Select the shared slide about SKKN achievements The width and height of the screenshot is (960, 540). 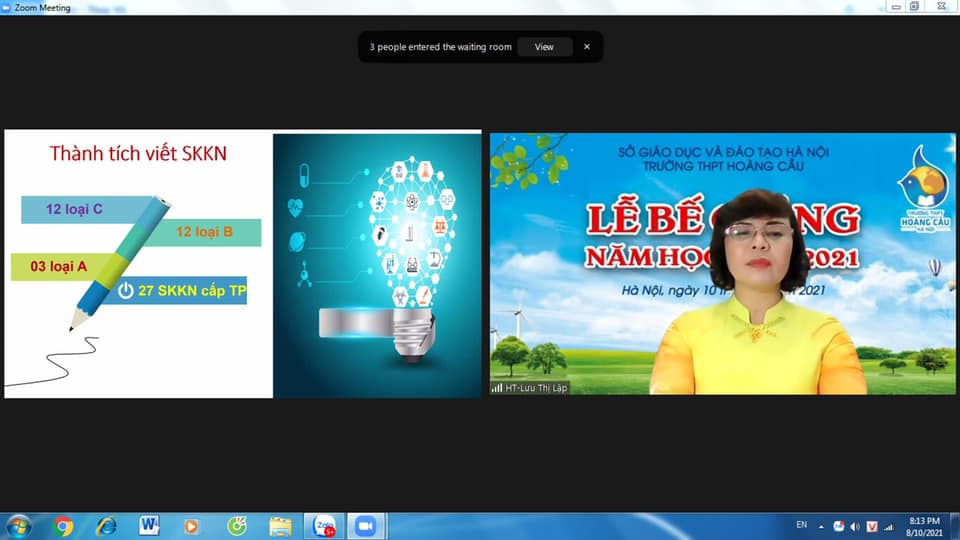pos(243,264)
